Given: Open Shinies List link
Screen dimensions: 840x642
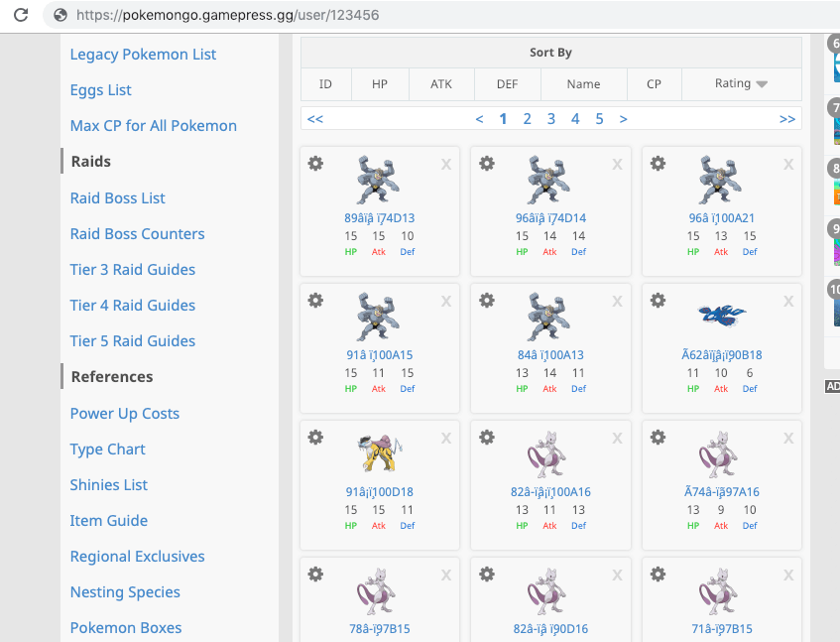Looking at the screenshot, I should pos(109,485).
